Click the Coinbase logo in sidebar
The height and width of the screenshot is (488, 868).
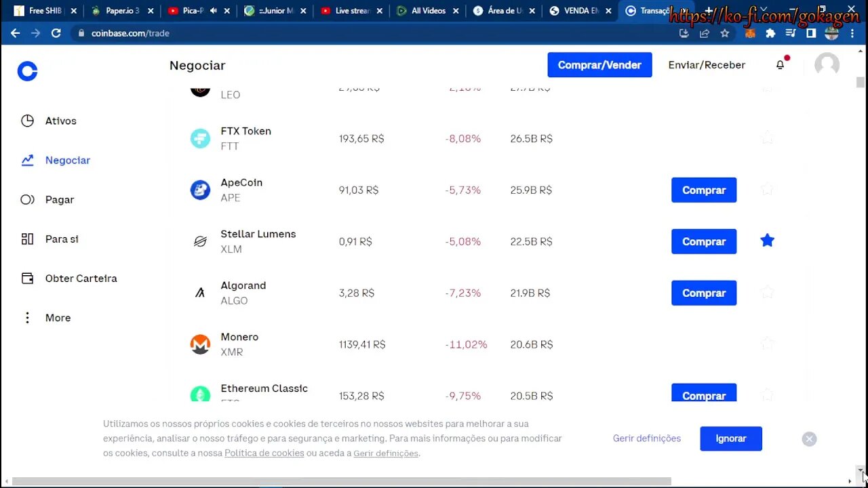pos(27,71)
